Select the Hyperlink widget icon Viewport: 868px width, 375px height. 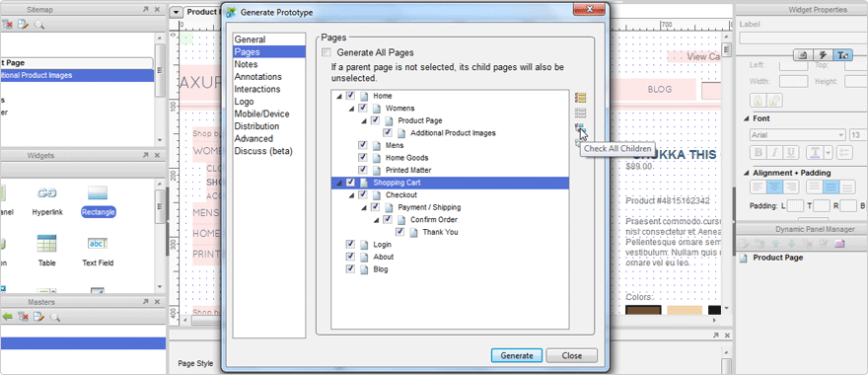(47, 192)
